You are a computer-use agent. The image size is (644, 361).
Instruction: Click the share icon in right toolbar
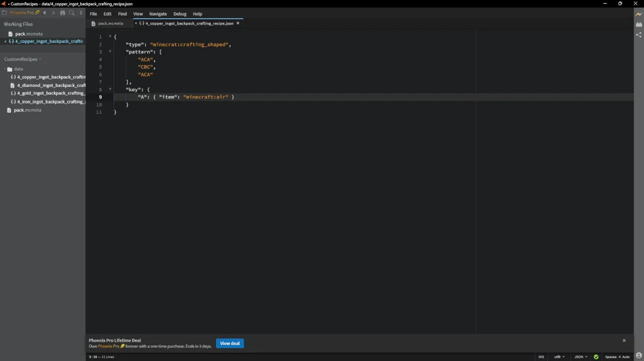(x=638, y=35)
